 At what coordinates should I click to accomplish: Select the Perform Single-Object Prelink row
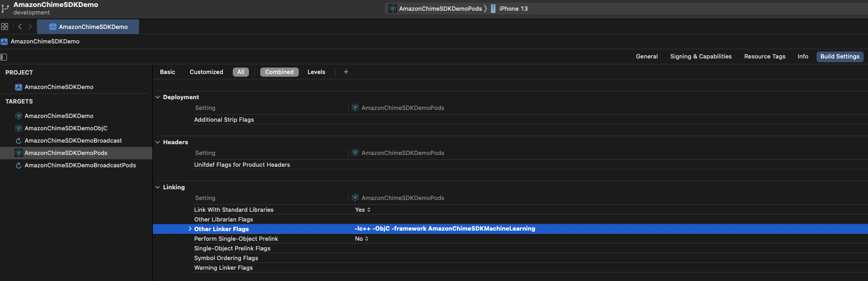510,239
